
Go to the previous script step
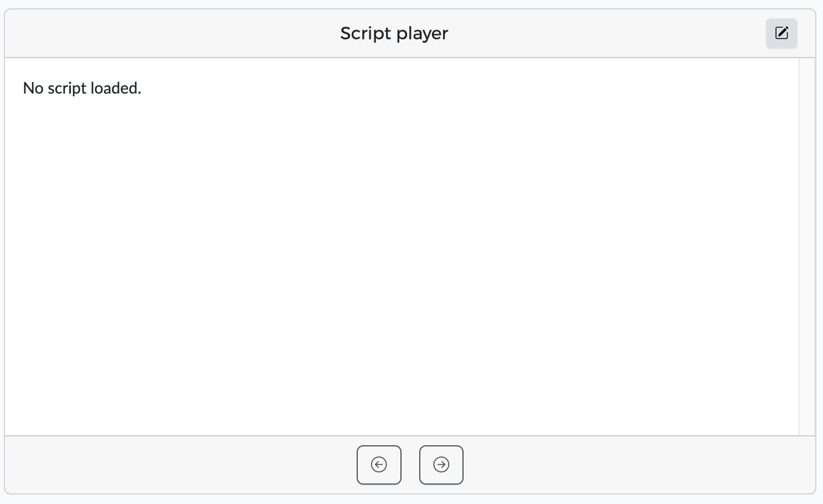(x=379, y=465)
